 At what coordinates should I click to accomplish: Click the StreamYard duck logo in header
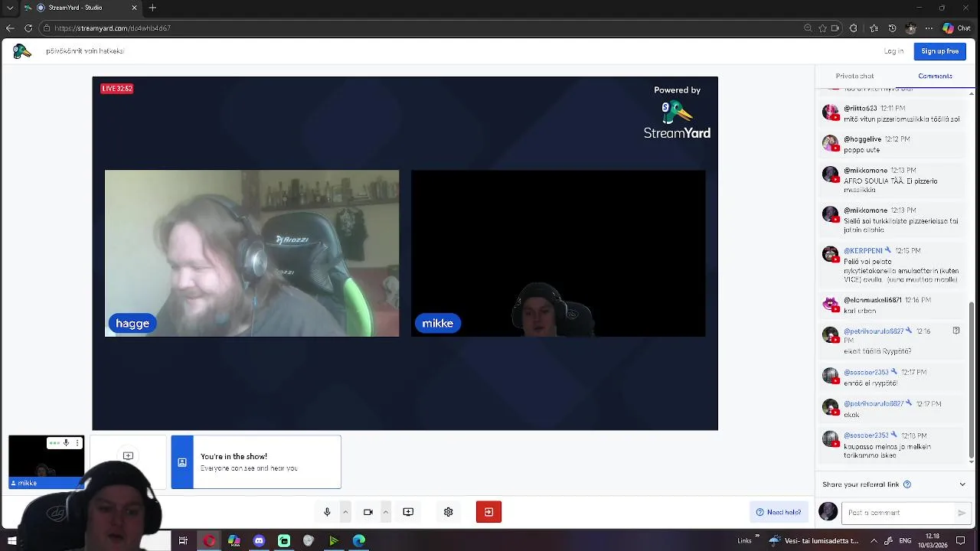21,51
